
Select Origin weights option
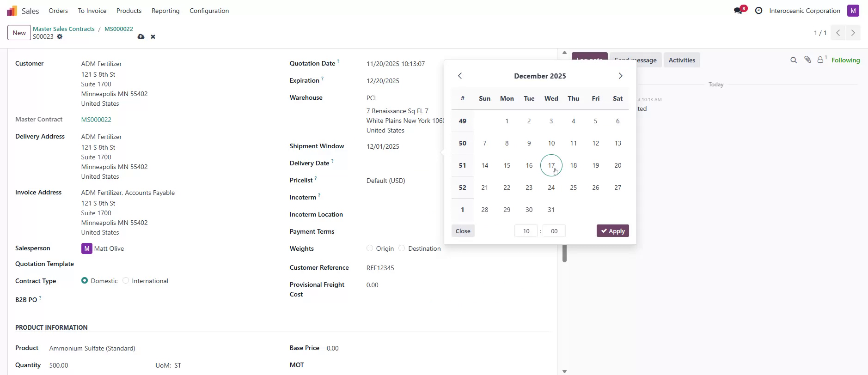click(x=370, y=248)
